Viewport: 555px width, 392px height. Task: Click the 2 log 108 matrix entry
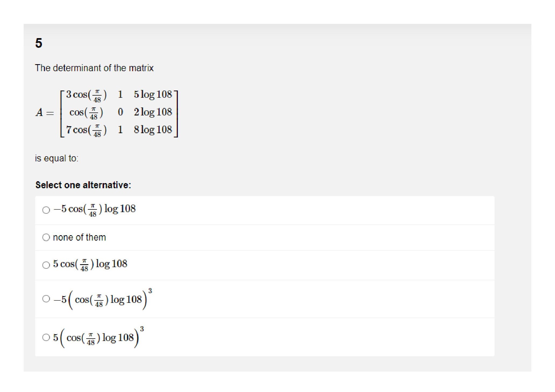(x=153, y=112)
